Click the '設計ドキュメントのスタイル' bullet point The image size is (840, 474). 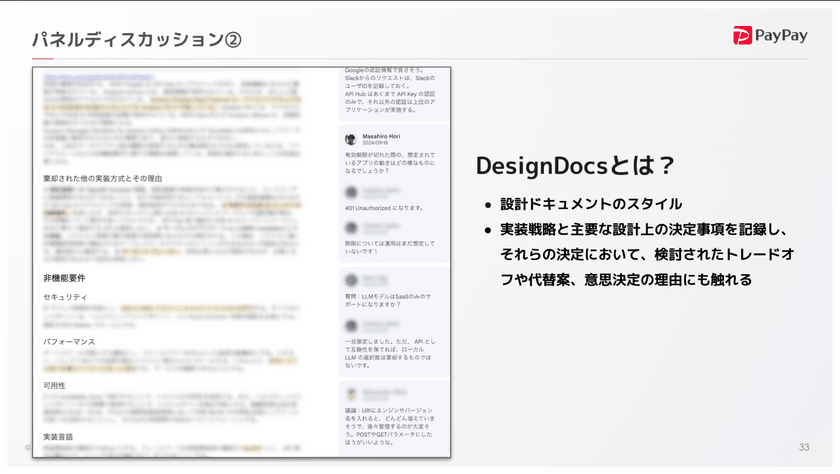click(591, 204)
